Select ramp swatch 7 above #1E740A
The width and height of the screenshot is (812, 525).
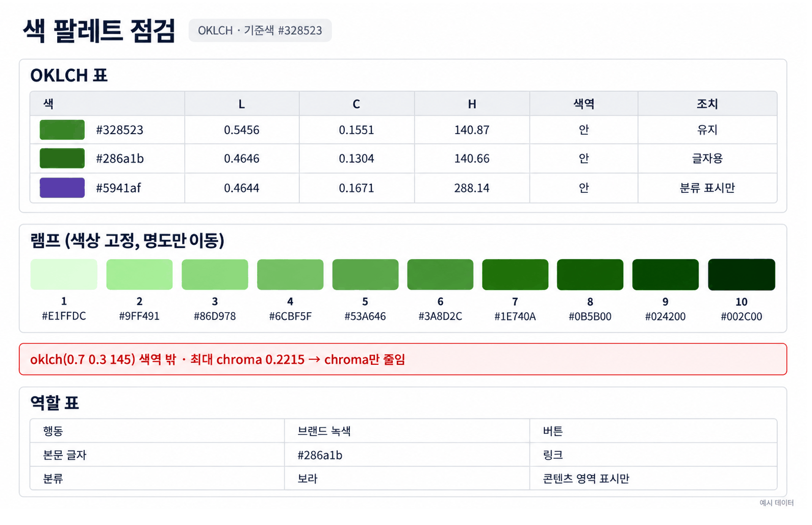coord(515,274)
